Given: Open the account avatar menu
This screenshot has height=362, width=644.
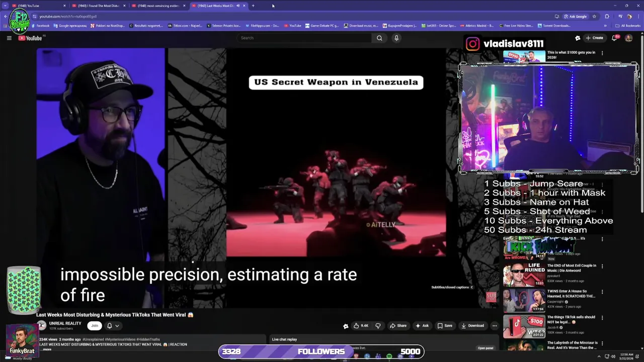Looking at the screenshot, I should click(x=628, y=38).
